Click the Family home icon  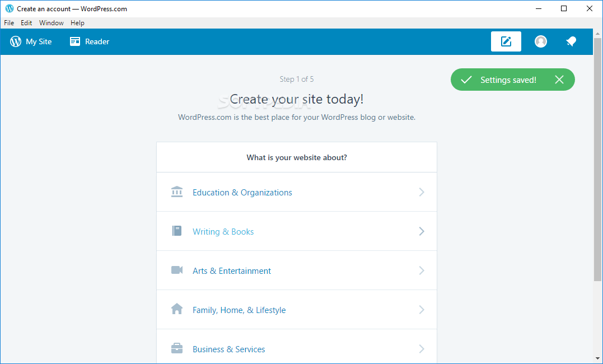[x=177, y=309]
